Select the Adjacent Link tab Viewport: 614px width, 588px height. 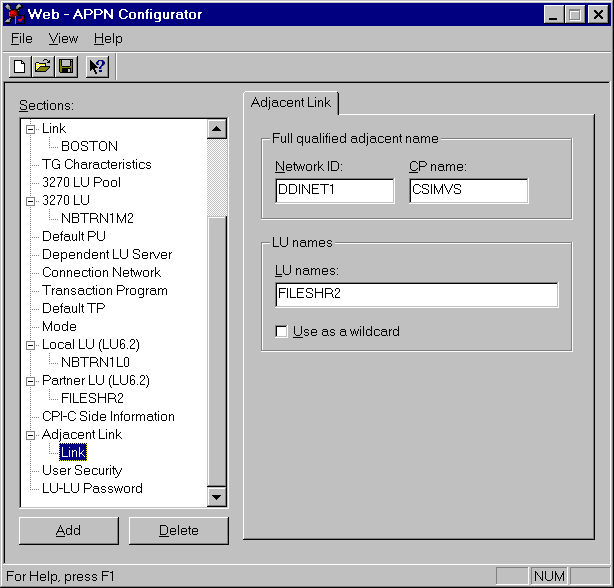292,103
